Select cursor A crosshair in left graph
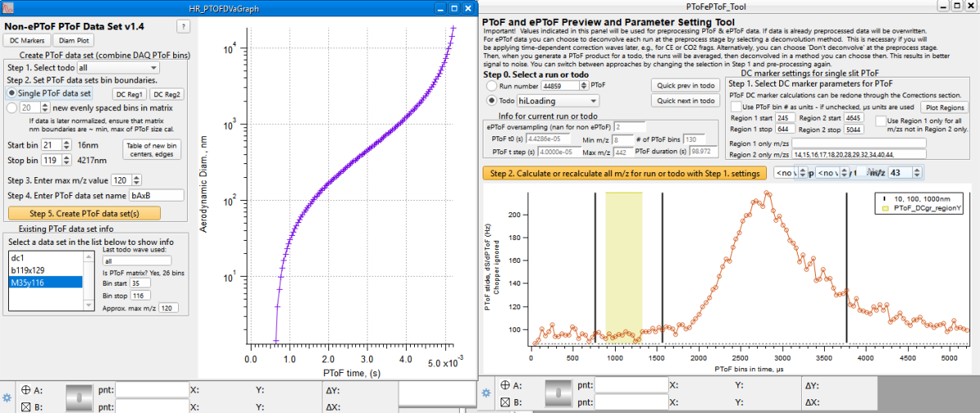The height and width of the screenshot is (413, 980). point(25,390)
